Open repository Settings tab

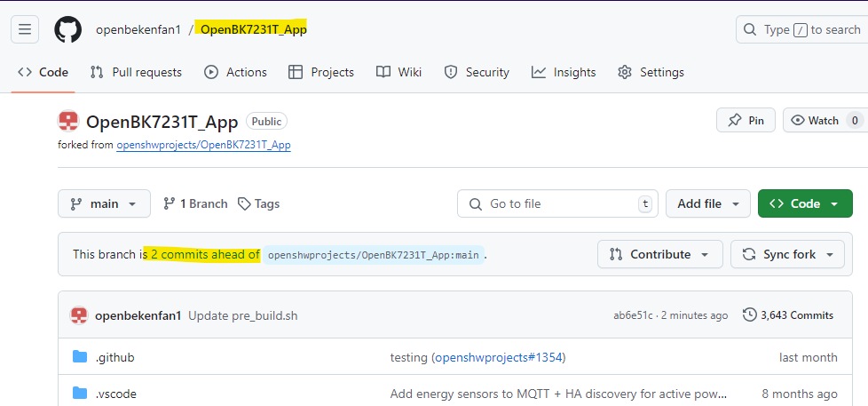(651, 72)
